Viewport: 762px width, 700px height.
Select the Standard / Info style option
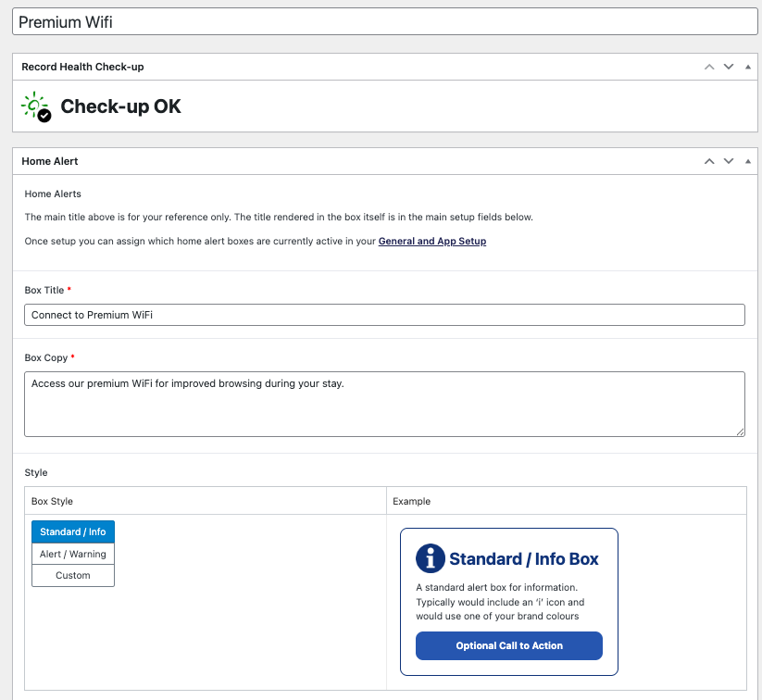72,531
